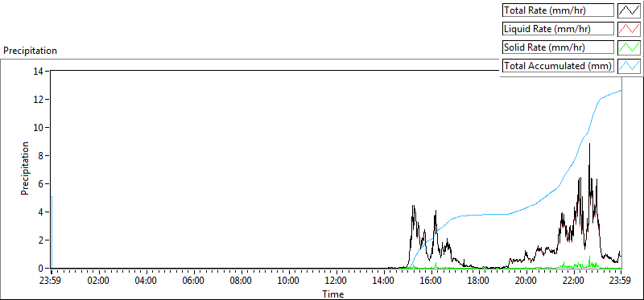The image size is (644, 300).
Task: Click the 06:00 time axis label
Action: [194, 282]
